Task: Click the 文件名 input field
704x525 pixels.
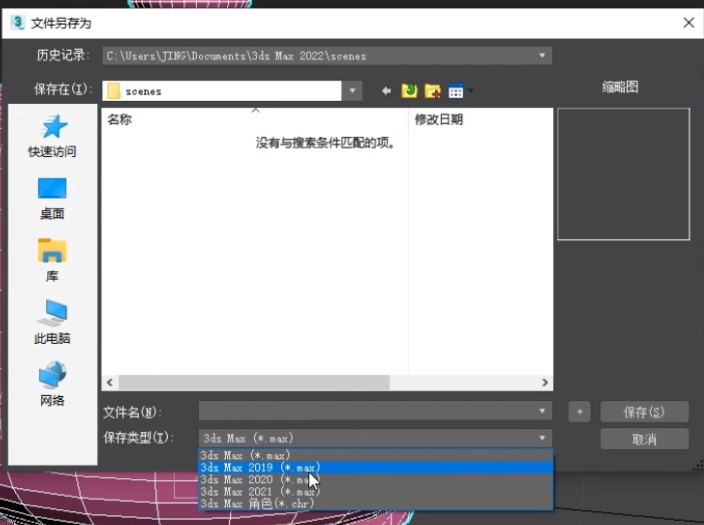Action: coord(375,411)
